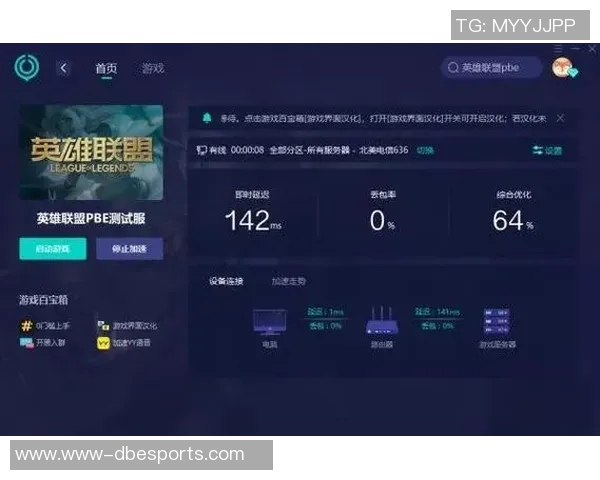Click 丢包: 0% between router and server

pos(437,326)
